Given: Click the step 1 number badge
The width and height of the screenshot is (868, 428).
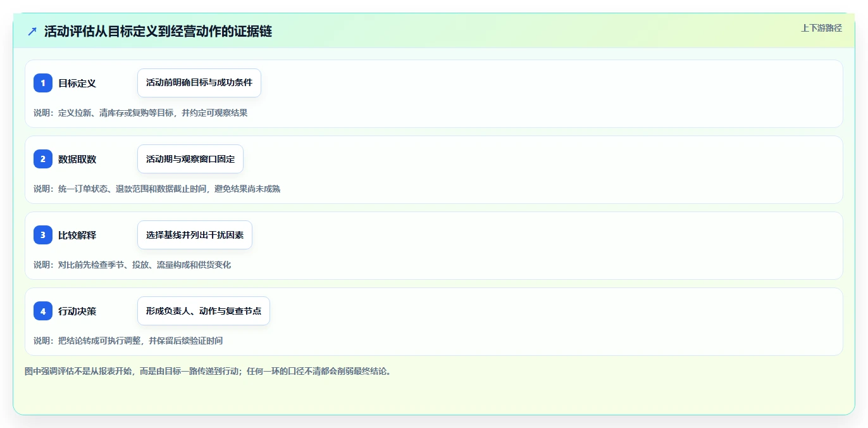Looking at the screenshot, I should (43, 83).
